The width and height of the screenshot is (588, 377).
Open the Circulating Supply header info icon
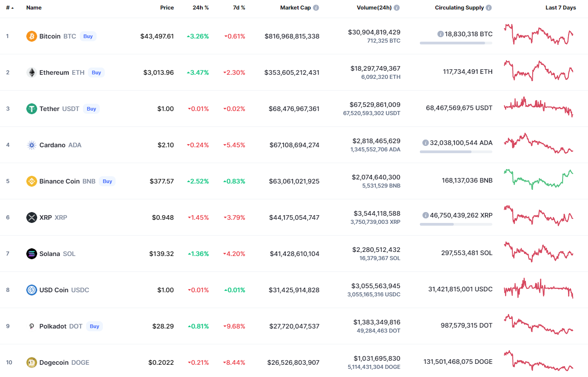click(489, 8)
